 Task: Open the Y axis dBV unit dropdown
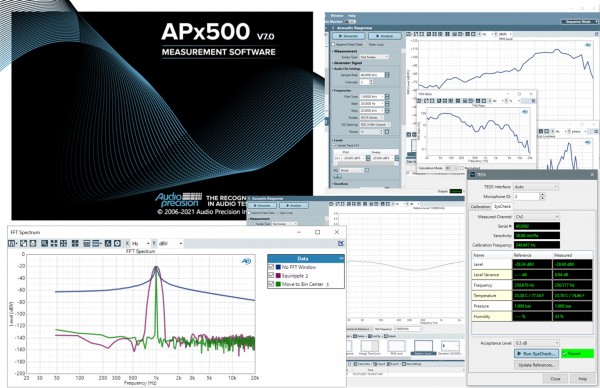coord(170,243)
